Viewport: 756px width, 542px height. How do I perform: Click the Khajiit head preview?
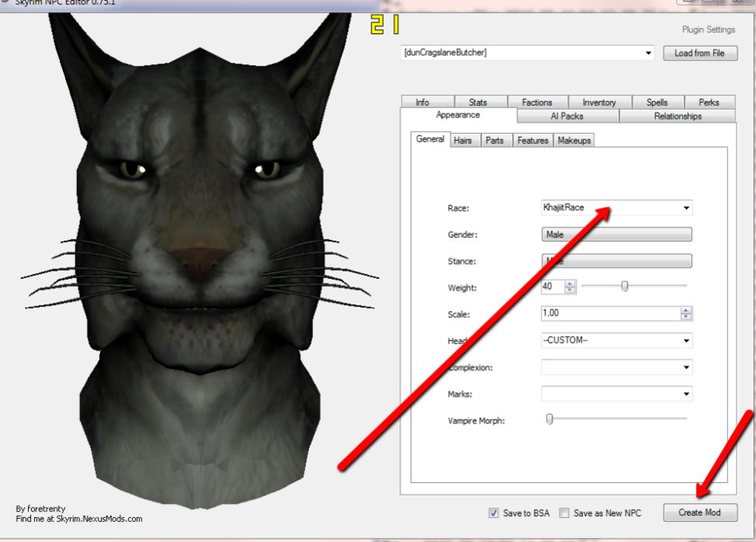pyautogui.click(x=194, y=264)
